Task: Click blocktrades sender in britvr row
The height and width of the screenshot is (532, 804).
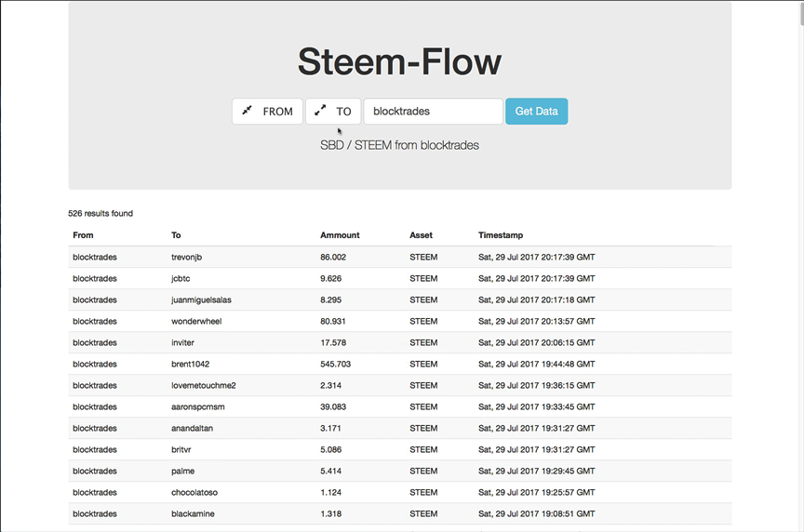Action: (x=95, y=449)
